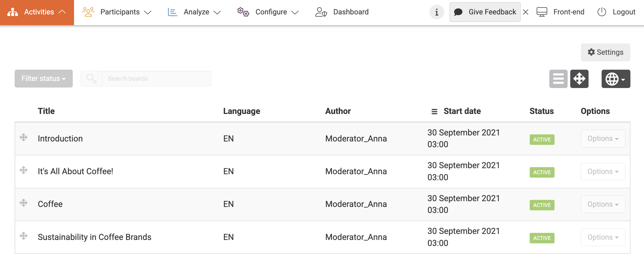
Task: Click the drag handle for Introduction row
Action: point(24,138)
